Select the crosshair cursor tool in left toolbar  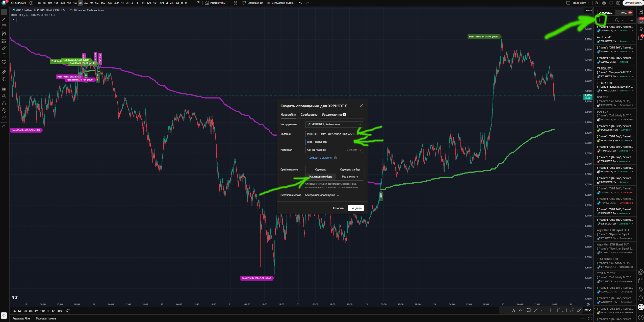[4, 12]
